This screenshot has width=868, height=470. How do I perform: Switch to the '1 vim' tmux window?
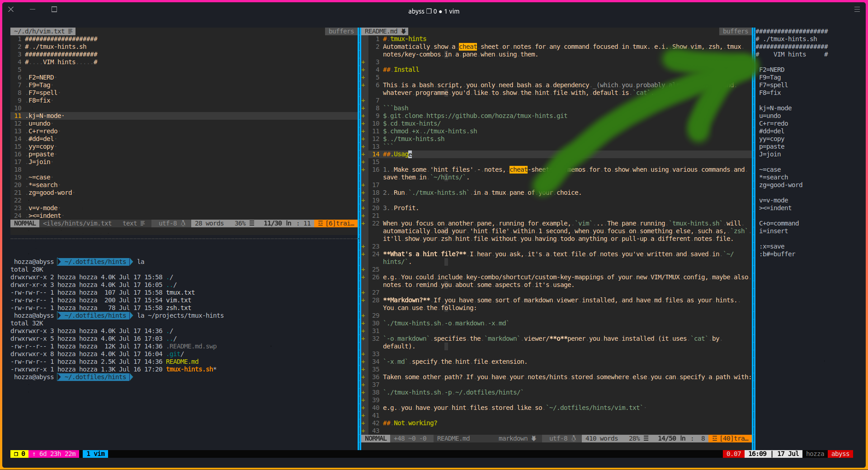[x=95, y=454]
